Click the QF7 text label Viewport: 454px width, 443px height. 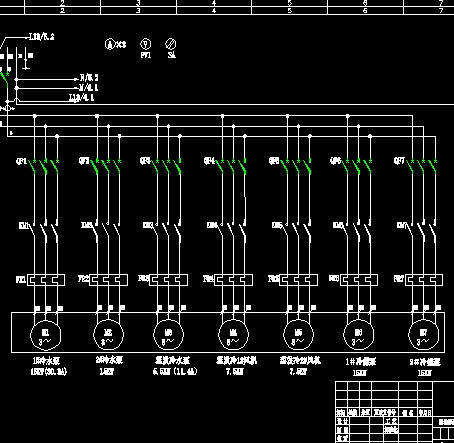tap(399, 161)
